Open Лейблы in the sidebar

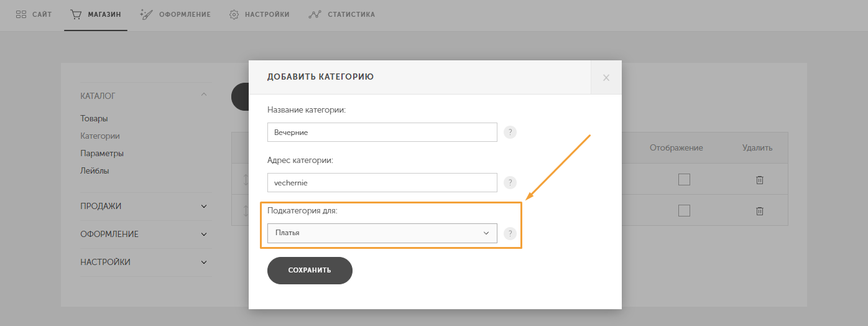95,170
